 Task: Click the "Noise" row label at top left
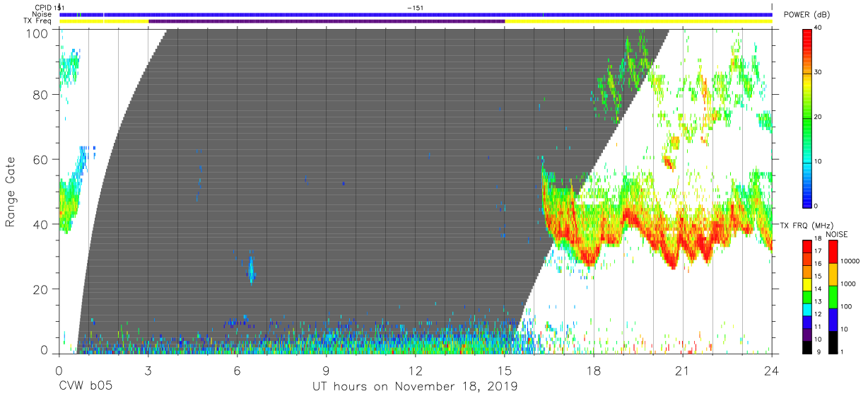[42, 14]
